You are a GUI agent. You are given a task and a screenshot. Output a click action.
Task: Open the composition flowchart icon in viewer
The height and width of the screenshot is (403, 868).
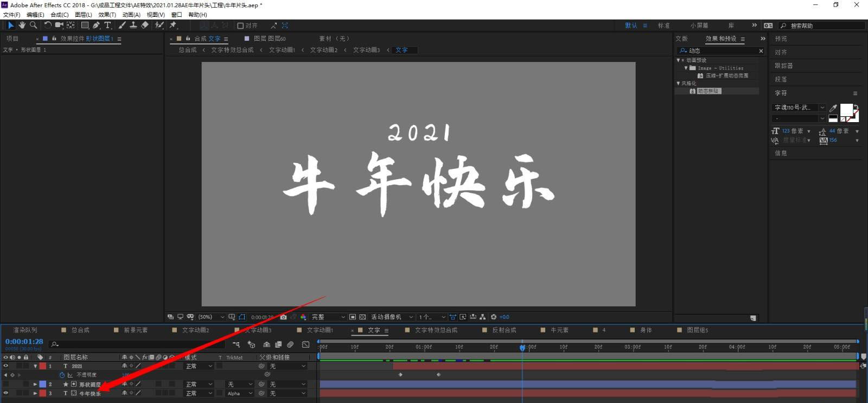click(x=482, y=317)
